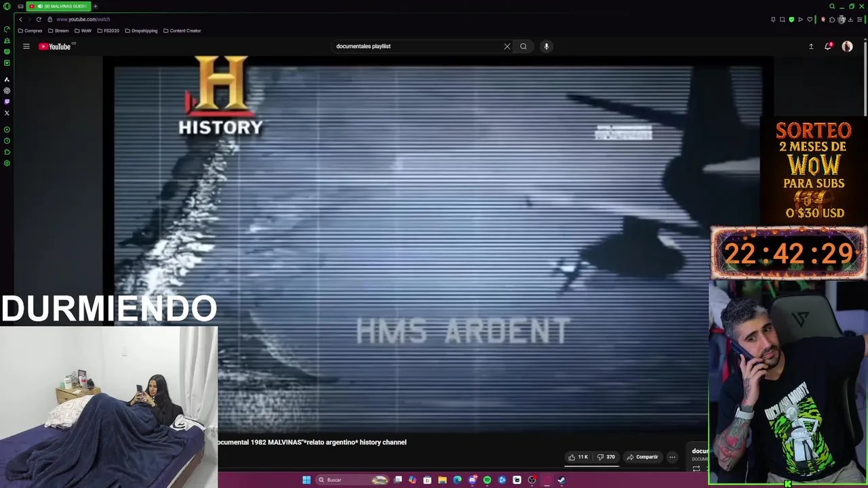
Task: Go to the YouTube home logo
Action: click(x=55, y=46)
